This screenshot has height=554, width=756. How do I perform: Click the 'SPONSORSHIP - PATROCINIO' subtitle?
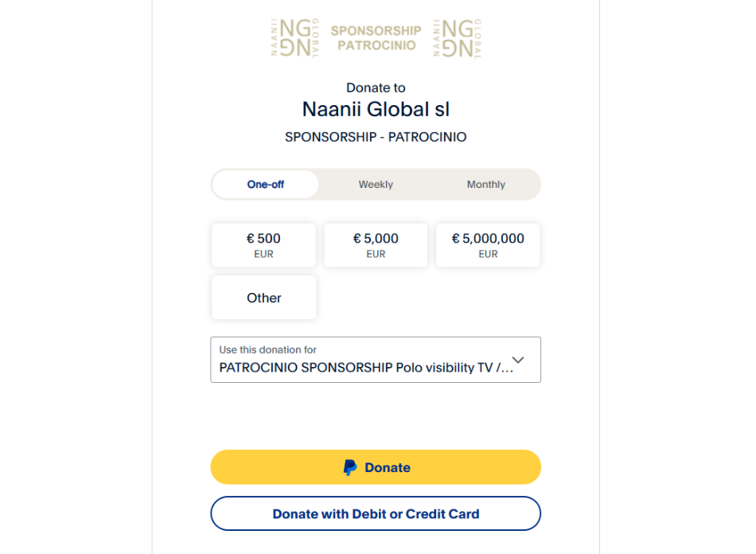click(376, 137)
